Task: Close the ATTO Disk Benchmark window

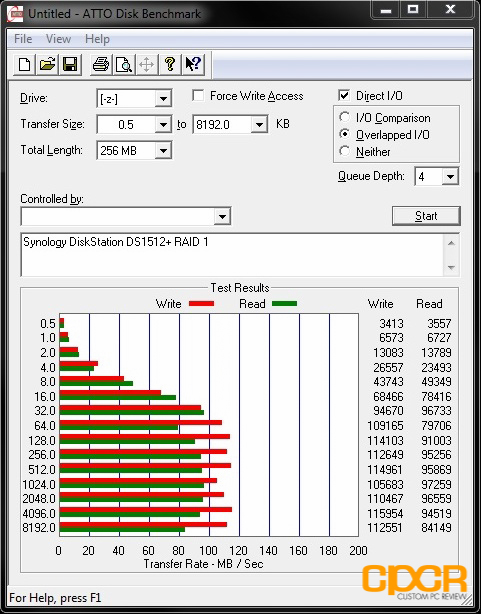Action: pyautogui.click(x=451, y=10)
